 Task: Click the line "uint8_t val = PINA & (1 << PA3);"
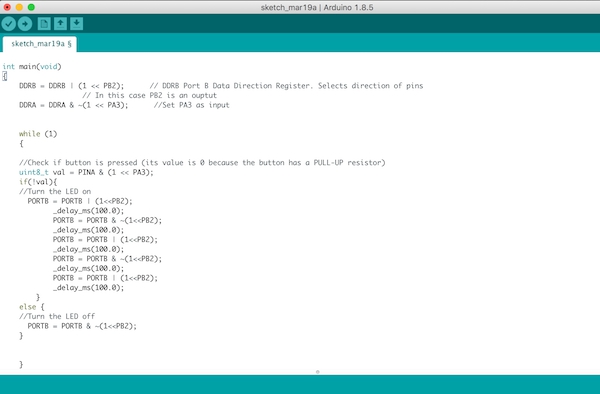(x=86, y=172)
